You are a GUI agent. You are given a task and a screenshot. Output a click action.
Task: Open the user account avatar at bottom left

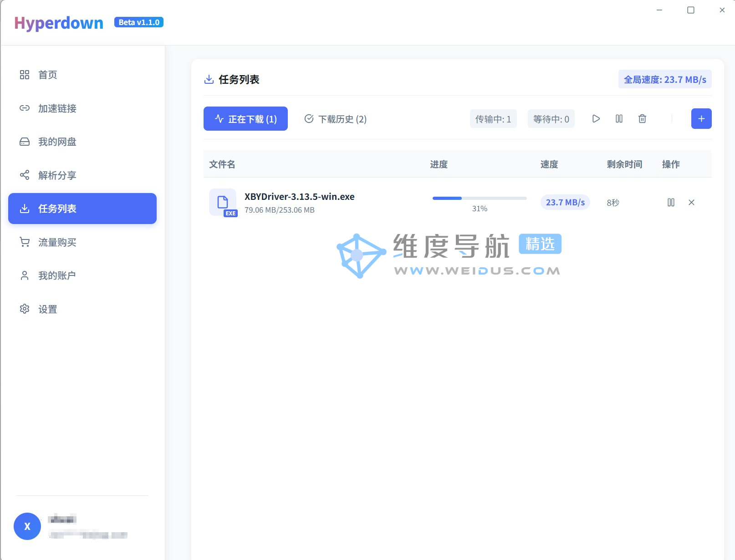click(27, 526)
